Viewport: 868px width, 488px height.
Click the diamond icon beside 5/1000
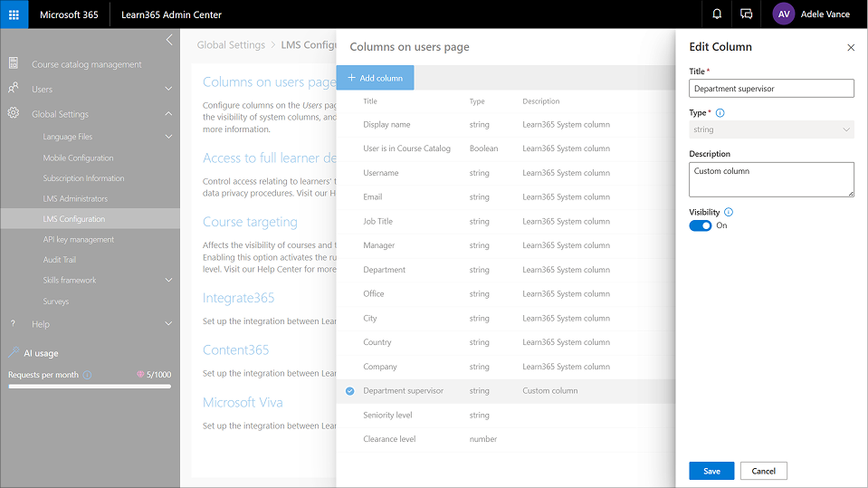pyautogui.click(x=140, y=375)
